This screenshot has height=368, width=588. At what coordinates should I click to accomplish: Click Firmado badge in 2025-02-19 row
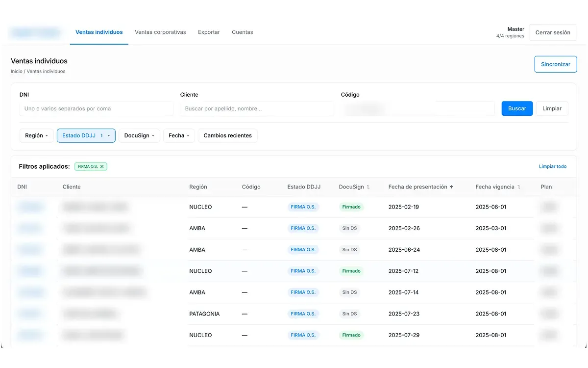(351, 207)
